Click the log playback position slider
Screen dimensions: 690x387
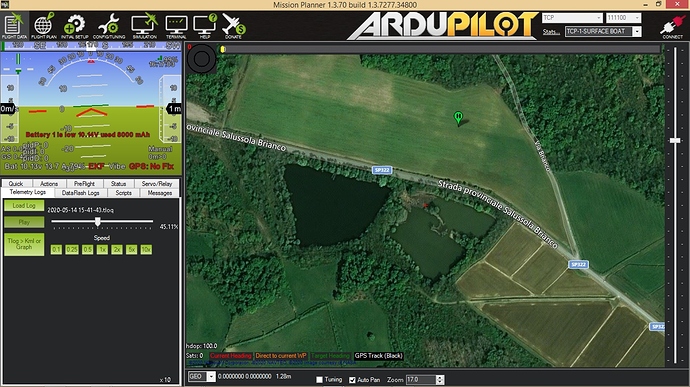102,222
